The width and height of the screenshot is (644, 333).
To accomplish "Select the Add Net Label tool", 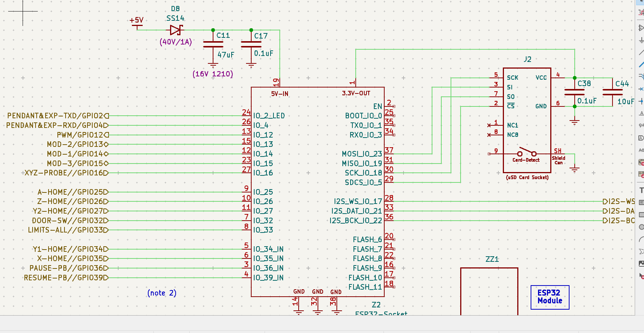I will [x=641, y=113].
